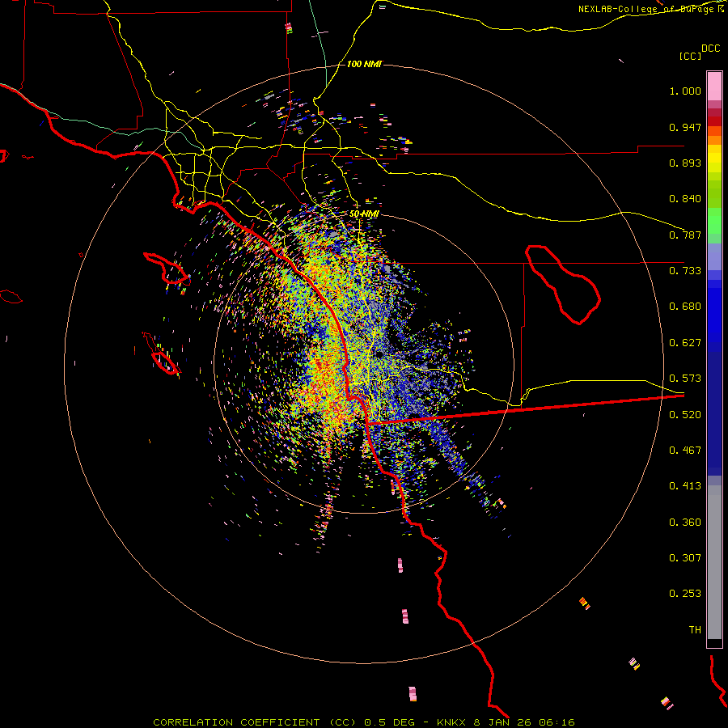Click the 50 NMI range ring label

pos(364,214)
